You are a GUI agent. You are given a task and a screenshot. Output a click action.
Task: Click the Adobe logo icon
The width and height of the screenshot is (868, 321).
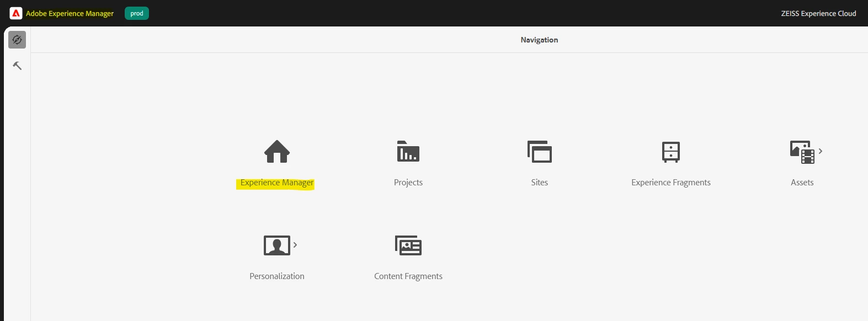(x=16, y=13)
